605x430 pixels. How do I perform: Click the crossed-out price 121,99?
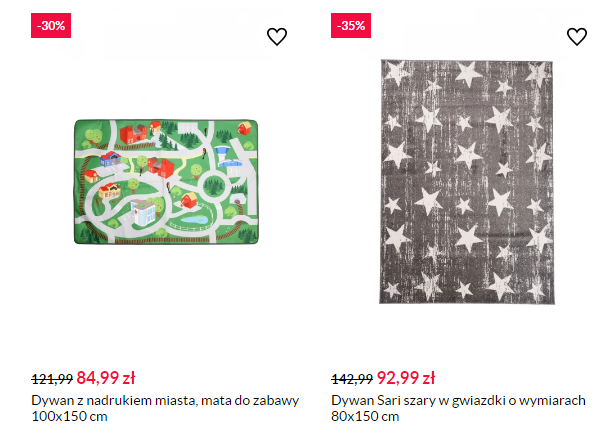[52, 379]
